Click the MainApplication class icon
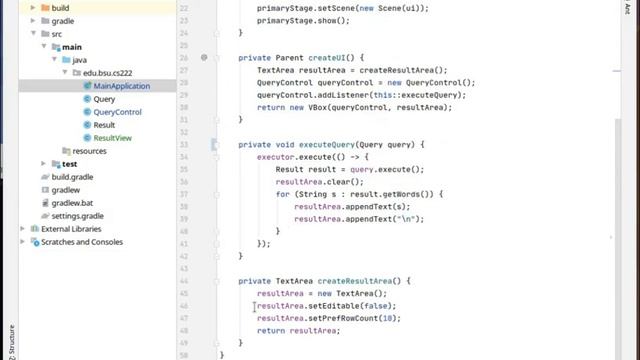 tap(87, 86)
